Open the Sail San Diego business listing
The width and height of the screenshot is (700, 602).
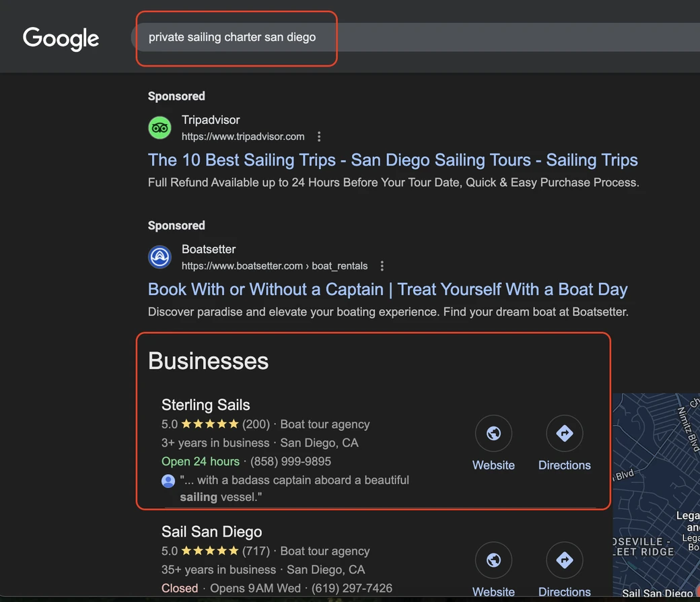[x=211, y=531]
